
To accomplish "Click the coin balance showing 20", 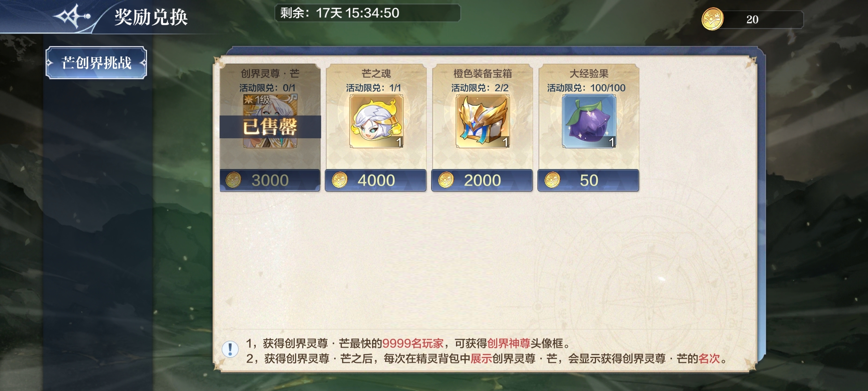I will click(x=752, y=19).
